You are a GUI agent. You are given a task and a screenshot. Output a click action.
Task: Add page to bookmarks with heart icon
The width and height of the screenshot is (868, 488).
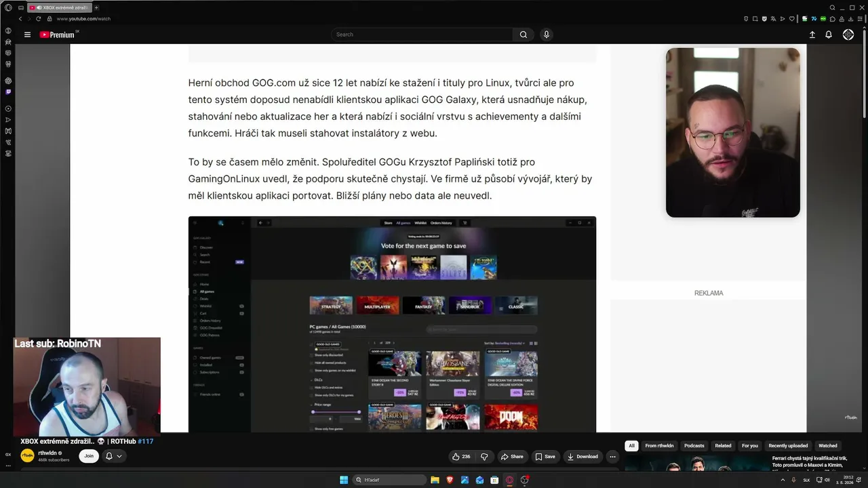[x=791, y=19]
